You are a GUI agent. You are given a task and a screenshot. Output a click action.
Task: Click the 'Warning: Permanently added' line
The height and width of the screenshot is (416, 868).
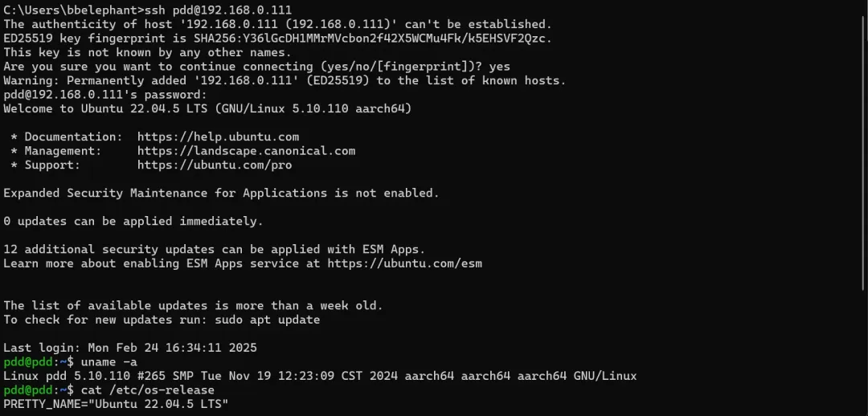(285, 80)
